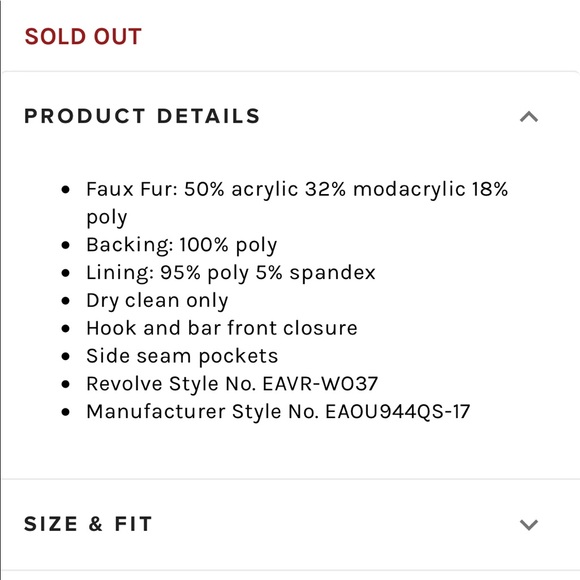580x580 pixels.
Task: Click the word poly on wrapped line
Action: tap(107, 218)
